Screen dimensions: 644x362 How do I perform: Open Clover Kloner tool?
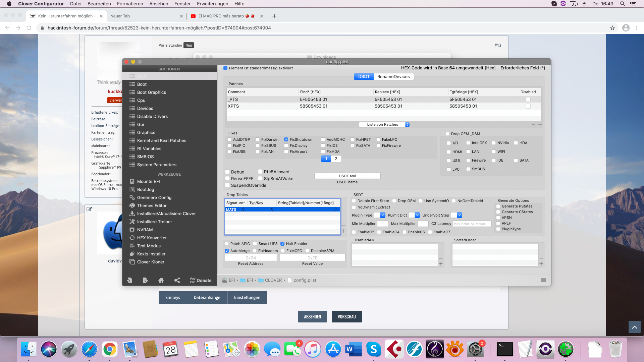pos(151,262)
